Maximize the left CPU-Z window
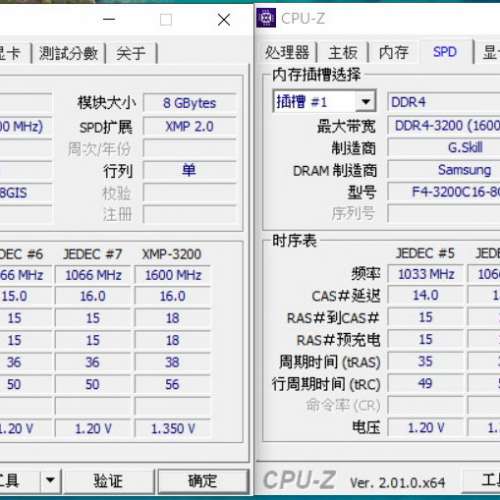This screenshot has width=500, height=500. point(166,20)
